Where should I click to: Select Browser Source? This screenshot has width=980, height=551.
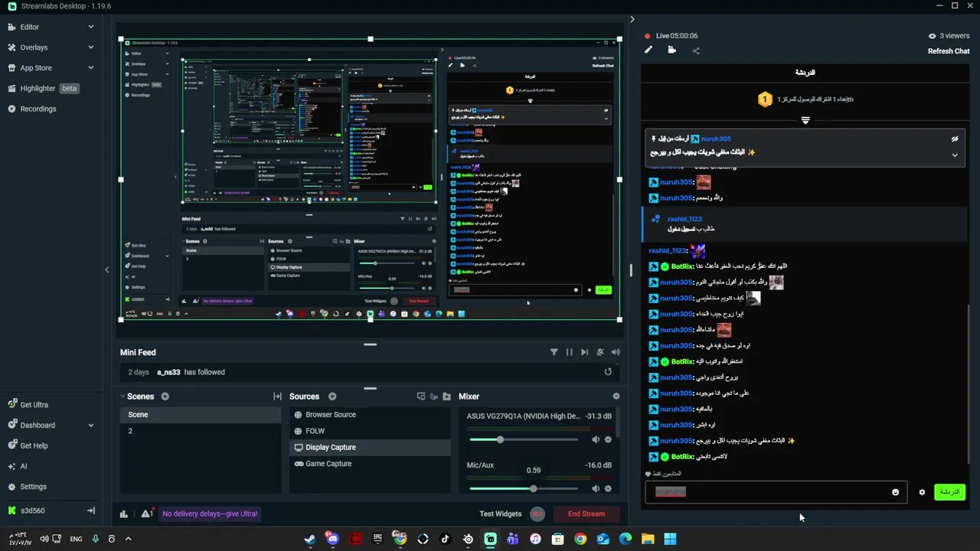(370, 415)
